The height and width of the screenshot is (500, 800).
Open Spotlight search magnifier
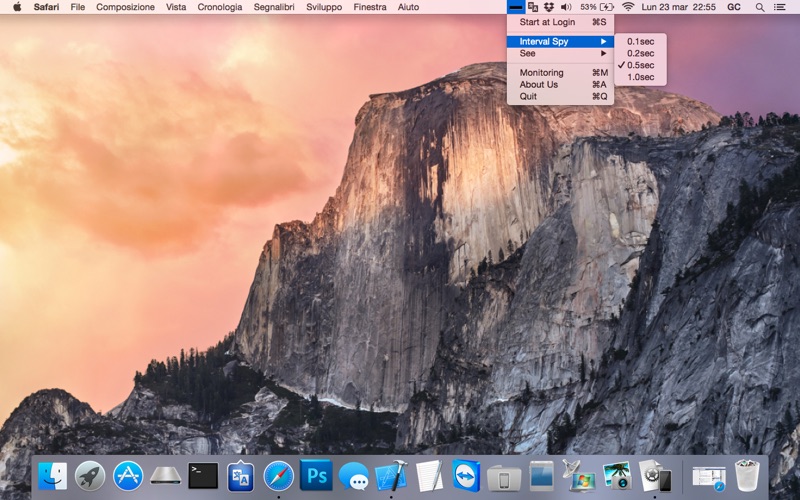coord(760,7)
